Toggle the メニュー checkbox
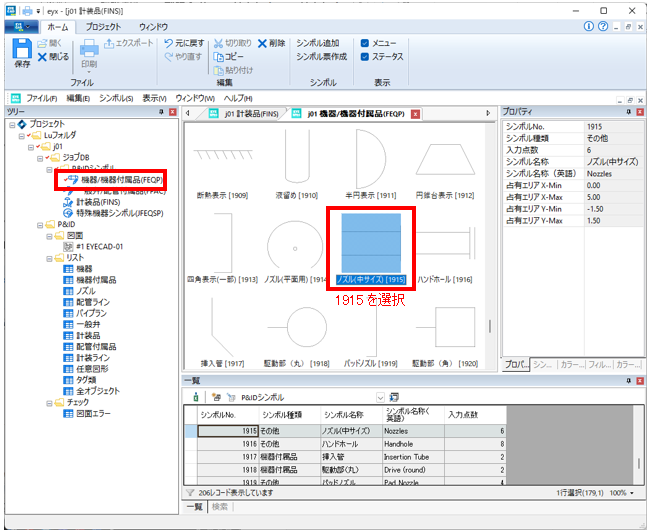This screenshot has width=652, height=532. 365,43
